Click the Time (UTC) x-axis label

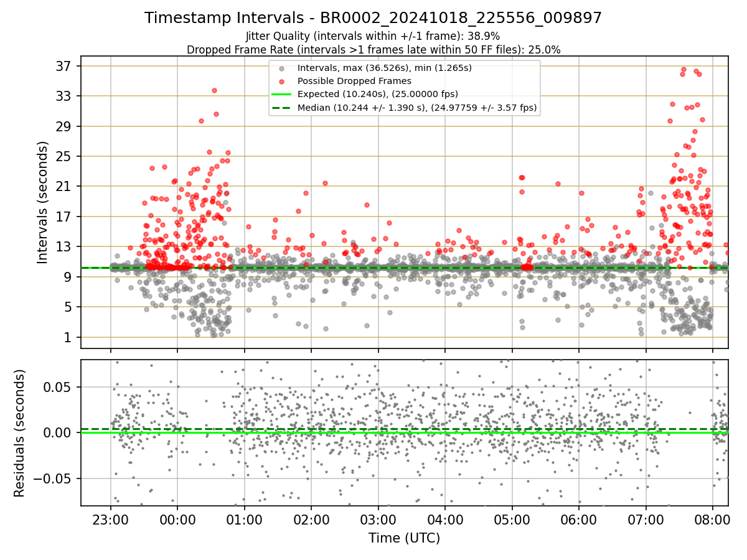coord(404,538)
